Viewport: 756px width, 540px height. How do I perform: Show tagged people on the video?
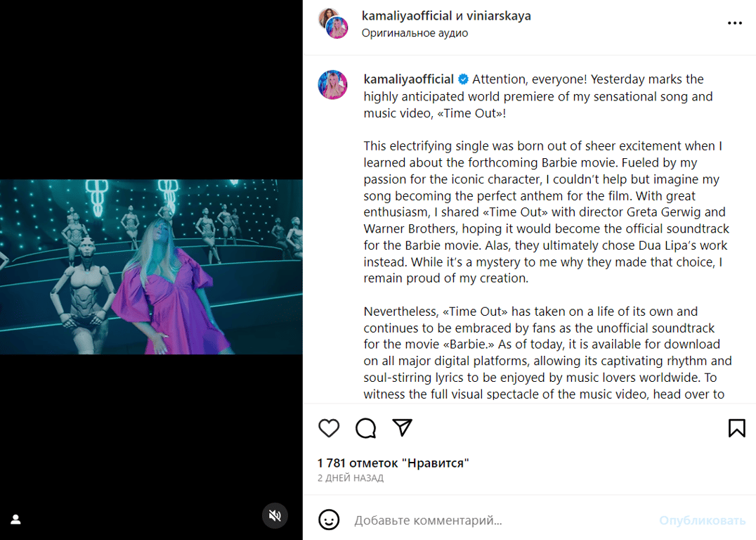[15, 520]
